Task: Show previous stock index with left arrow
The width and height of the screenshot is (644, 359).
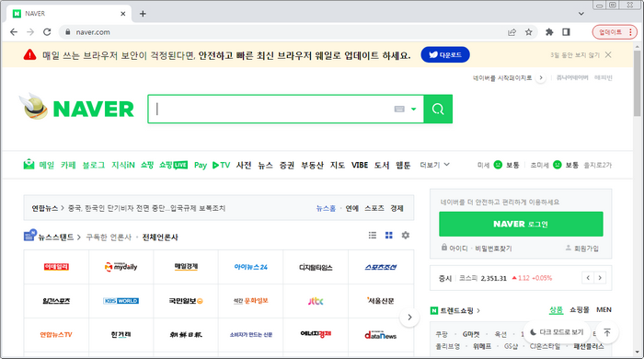Action: coord(588,278)
